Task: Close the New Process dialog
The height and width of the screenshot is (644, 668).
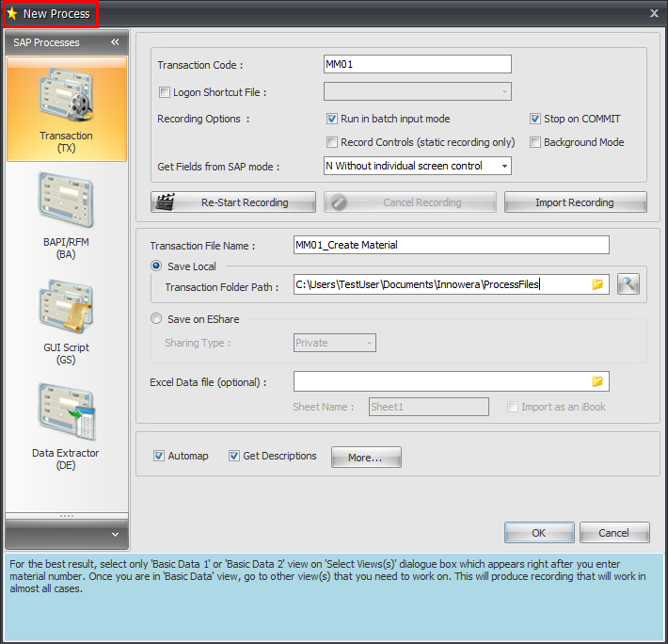Action: [654, 13]
